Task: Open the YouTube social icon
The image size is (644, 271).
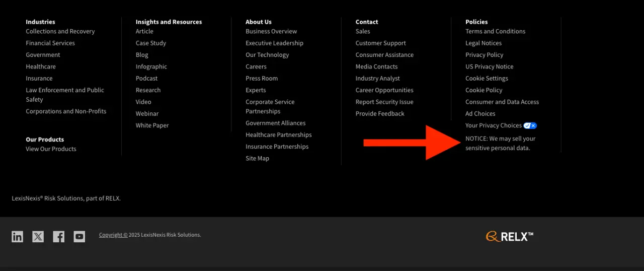Action: pyautogui.click(x=79, y=236)
